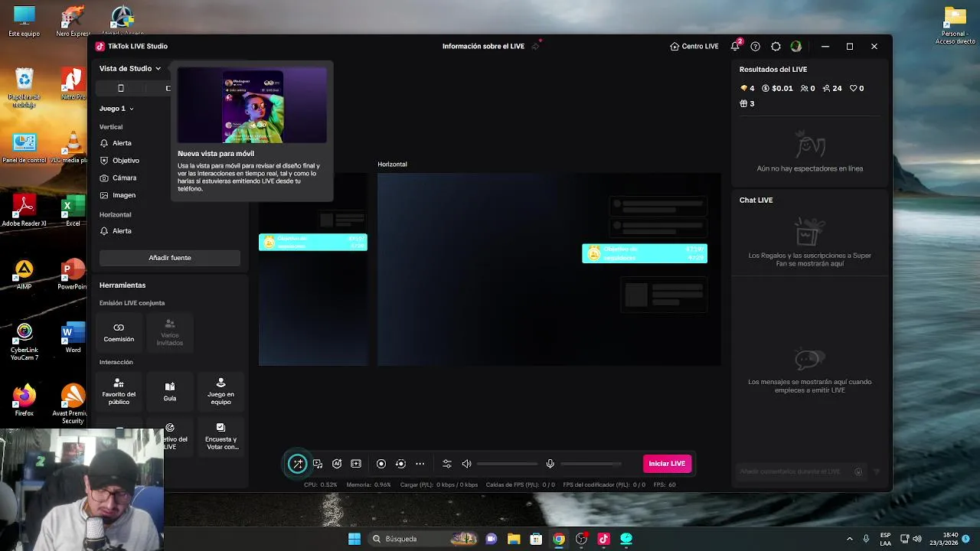Open the audio mixer settings icon

pyautogui.click(x=447, y=464)
